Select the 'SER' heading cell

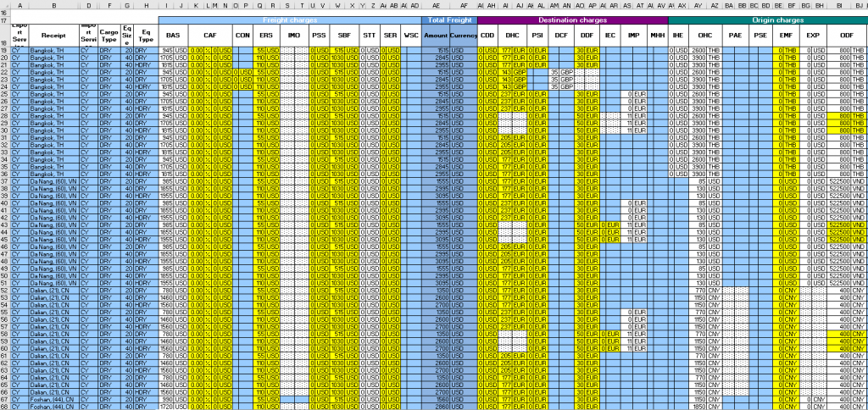pos(390,36)
